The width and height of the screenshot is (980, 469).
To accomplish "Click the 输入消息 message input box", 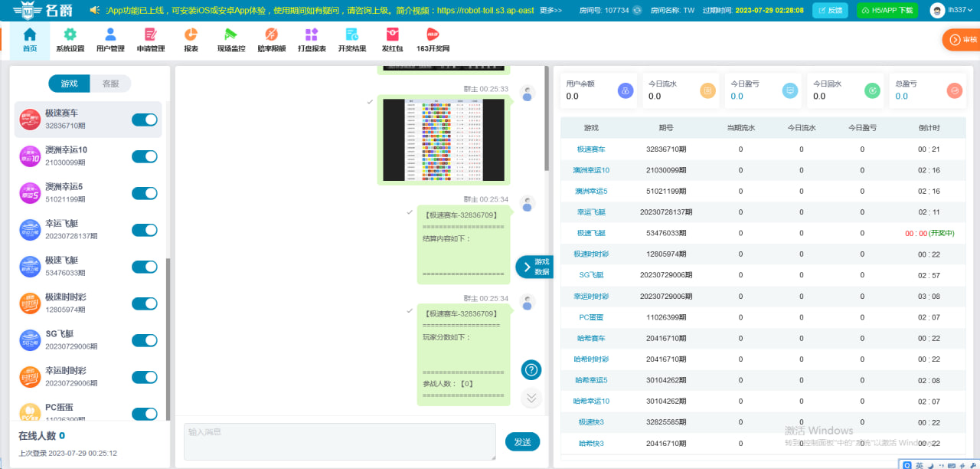I will tap(339, 441).
